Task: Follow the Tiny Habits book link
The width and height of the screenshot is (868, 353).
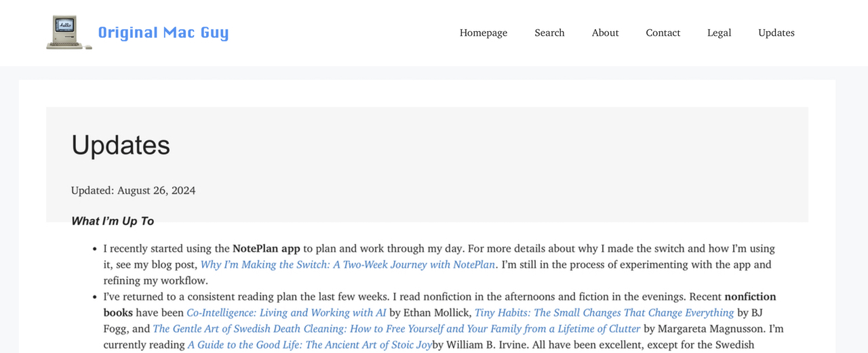Action: 604,312
